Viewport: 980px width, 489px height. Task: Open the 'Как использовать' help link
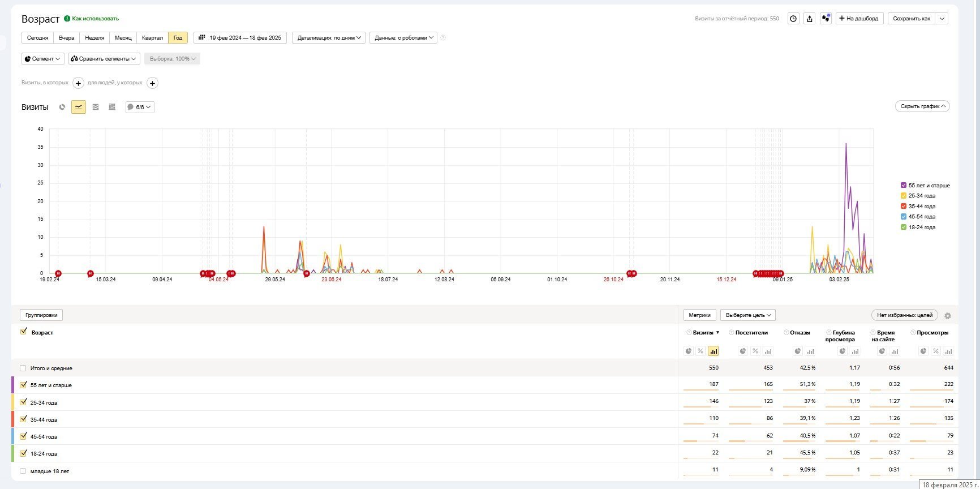(92, 19)
